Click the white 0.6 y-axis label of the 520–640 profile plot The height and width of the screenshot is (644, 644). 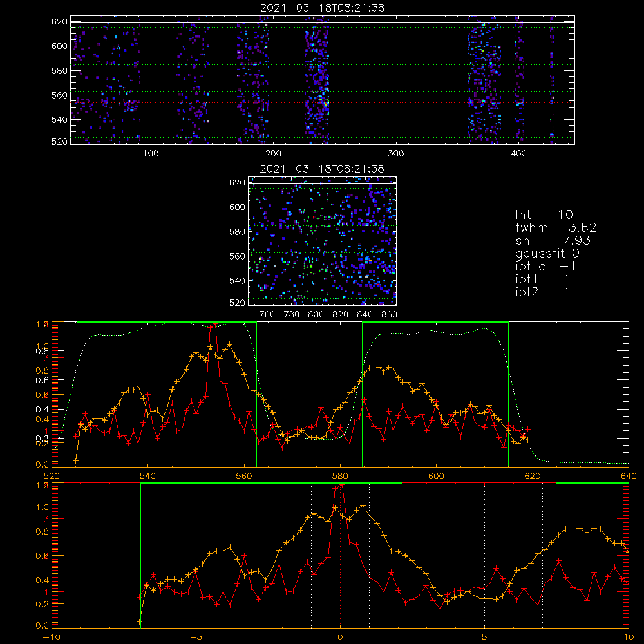point(43,381)
